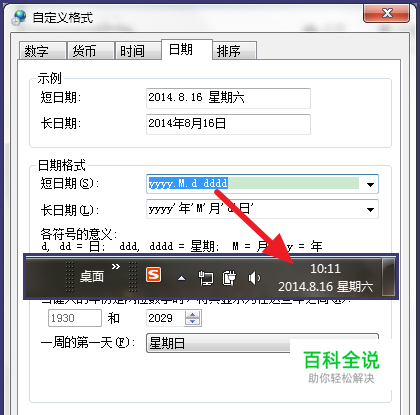Switch to the 数字 tab
The image size is (420, 415).
[42, 51]
